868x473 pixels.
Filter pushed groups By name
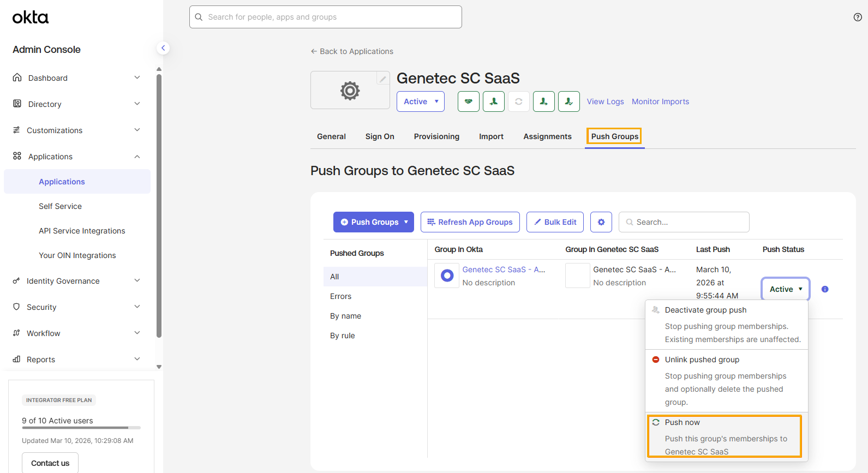tap(375, 316)
